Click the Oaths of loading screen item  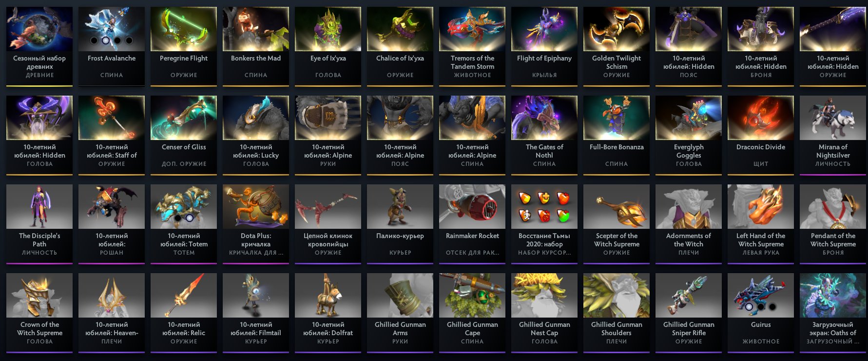pyautogui.click(x=833, y=313)
